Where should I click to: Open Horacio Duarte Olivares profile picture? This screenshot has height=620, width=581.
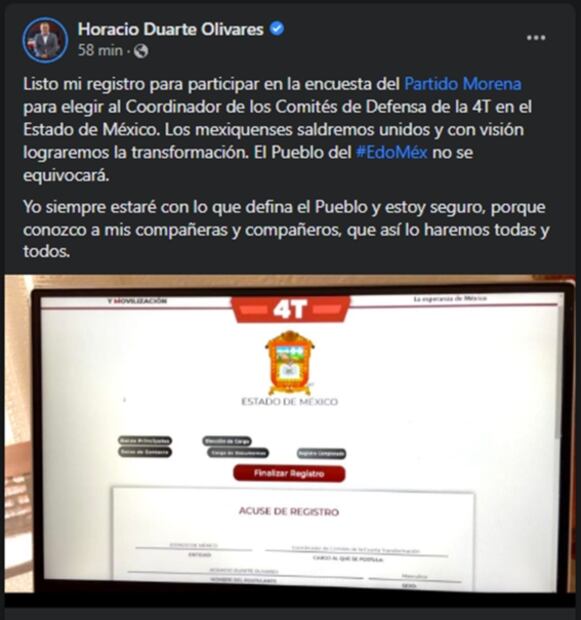click(x=45, y=40)
